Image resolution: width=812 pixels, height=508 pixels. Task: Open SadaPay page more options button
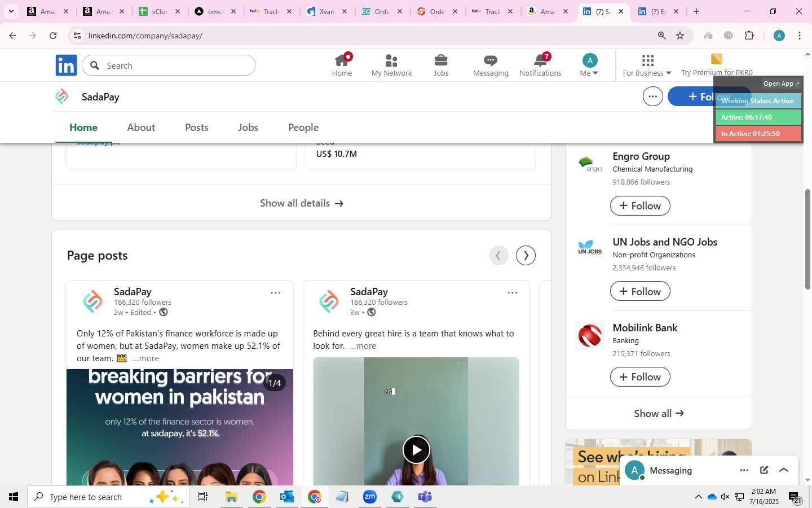tap(652, 97)
